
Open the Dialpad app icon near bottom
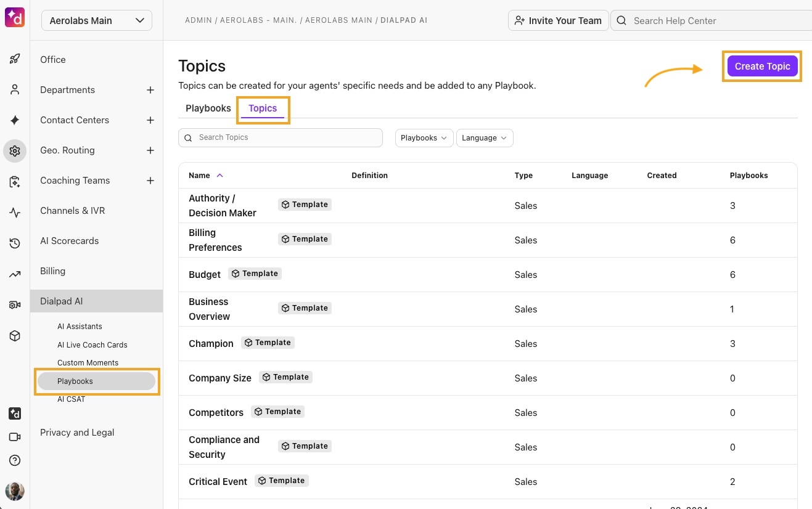[x=15, y=413]
